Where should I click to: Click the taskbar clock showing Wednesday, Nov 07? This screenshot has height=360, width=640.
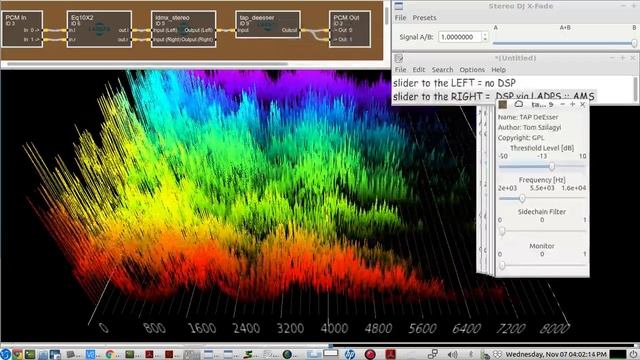pyautogui.click(x=556, y=354)
